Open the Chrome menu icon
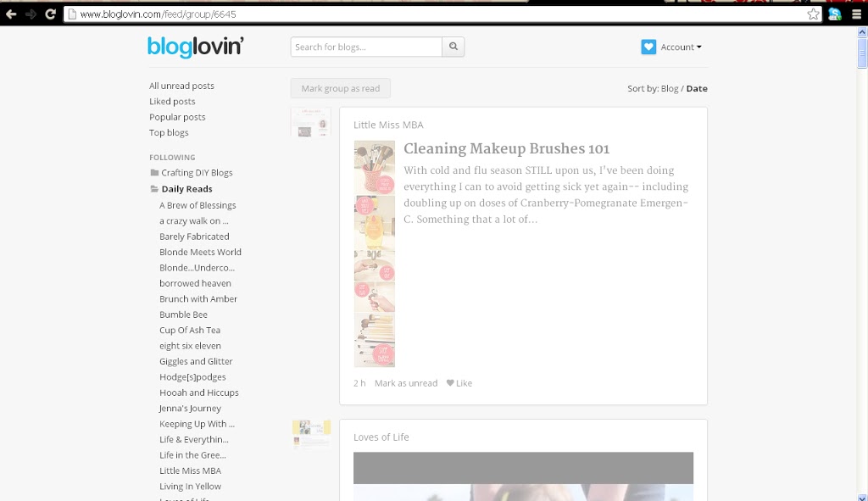 [x=856, y=14]
